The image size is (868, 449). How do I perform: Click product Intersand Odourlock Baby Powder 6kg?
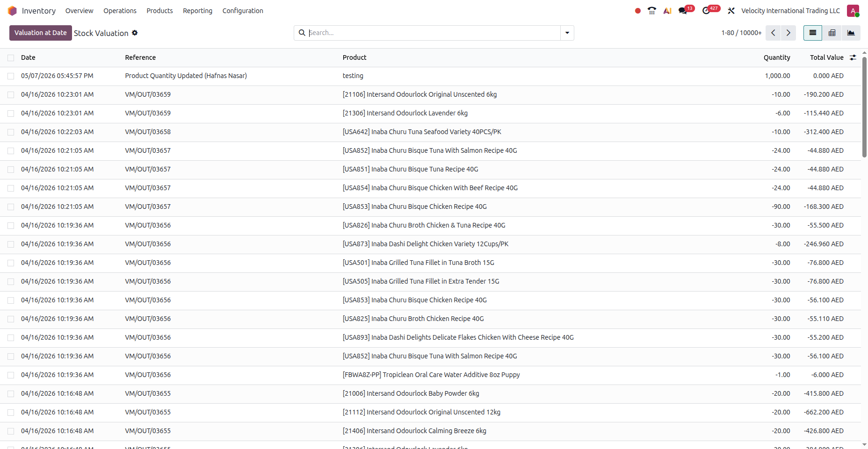(411, 393)
